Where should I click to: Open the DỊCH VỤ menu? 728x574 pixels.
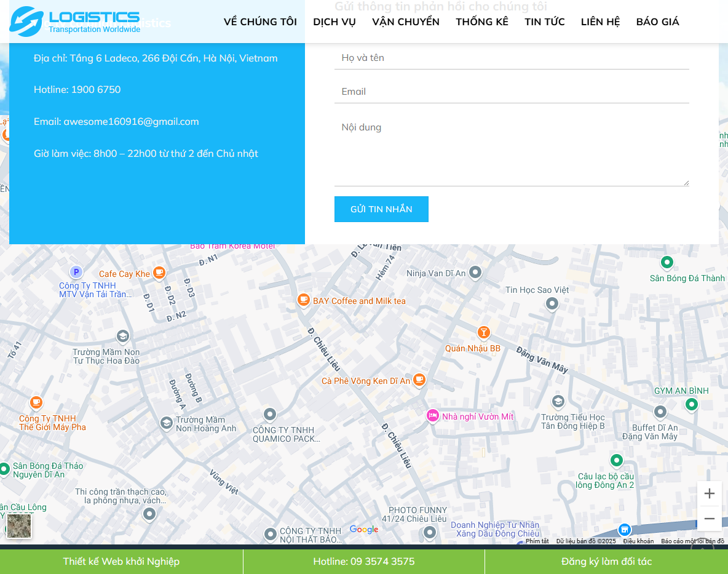334,22
